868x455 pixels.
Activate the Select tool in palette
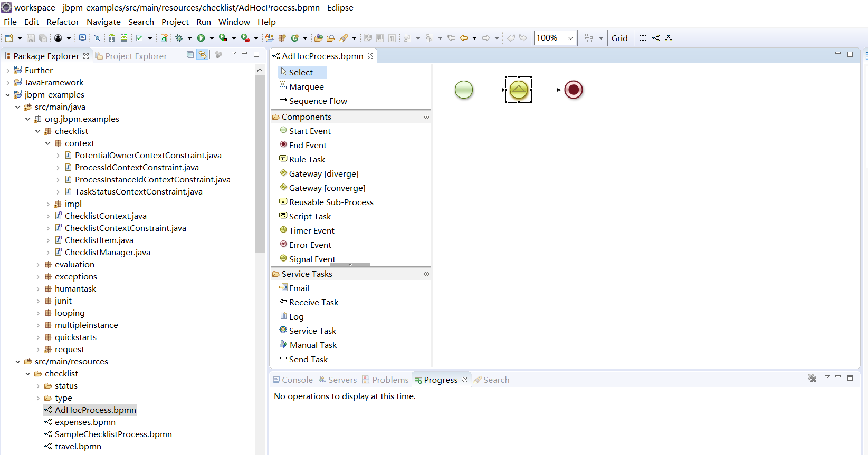[x=302, y=72]
